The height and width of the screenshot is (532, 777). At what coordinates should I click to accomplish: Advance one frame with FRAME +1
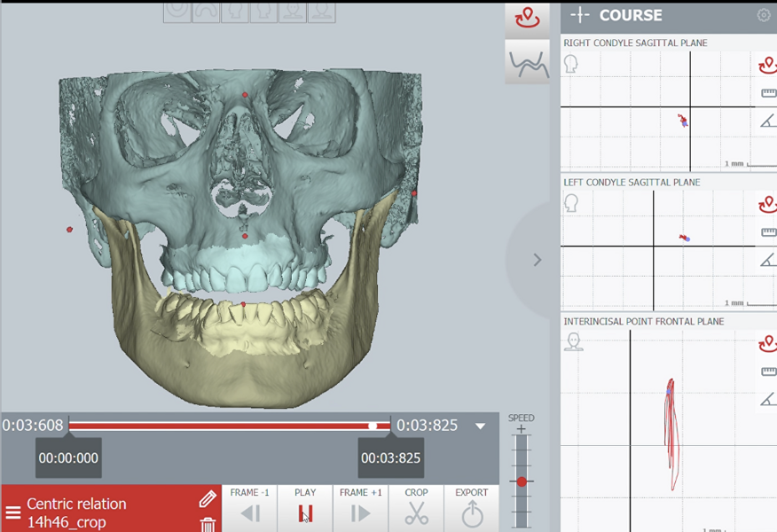(360, 512)
